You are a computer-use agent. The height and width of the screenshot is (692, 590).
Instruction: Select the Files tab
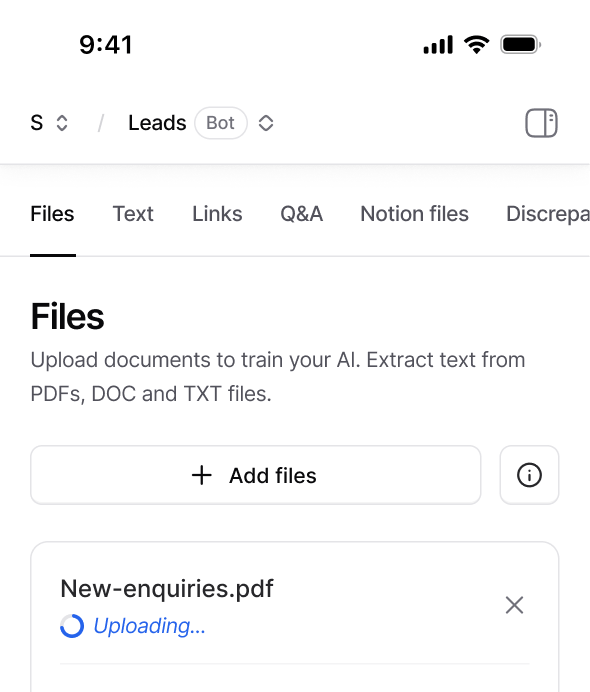click(53, 214)
